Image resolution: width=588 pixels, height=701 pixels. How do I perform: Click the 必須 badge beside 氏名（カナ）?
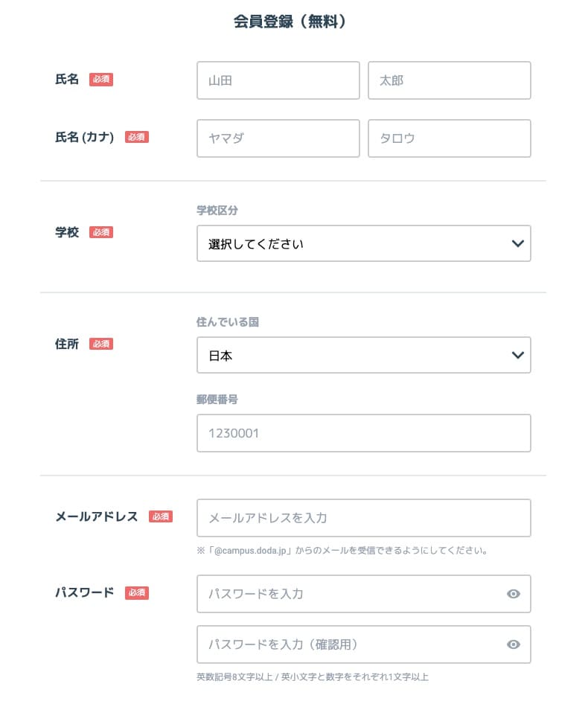point(137,137)
